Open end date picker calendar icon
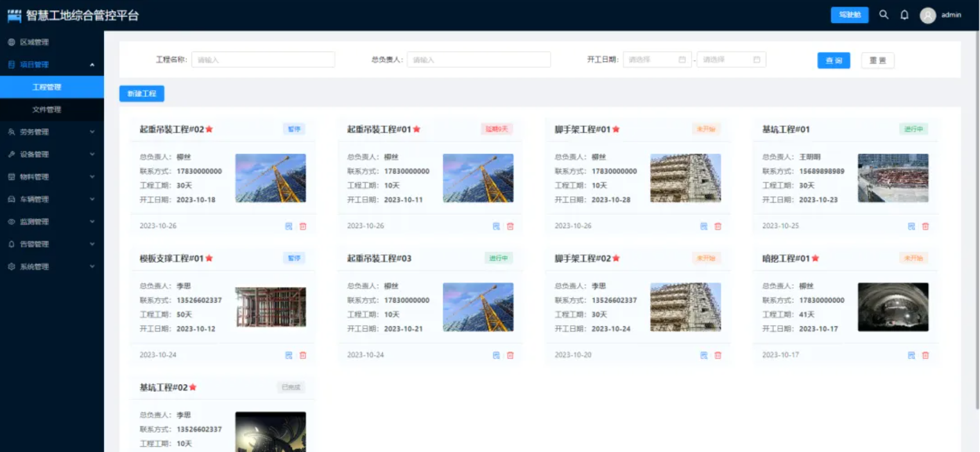 click(757, 60)
